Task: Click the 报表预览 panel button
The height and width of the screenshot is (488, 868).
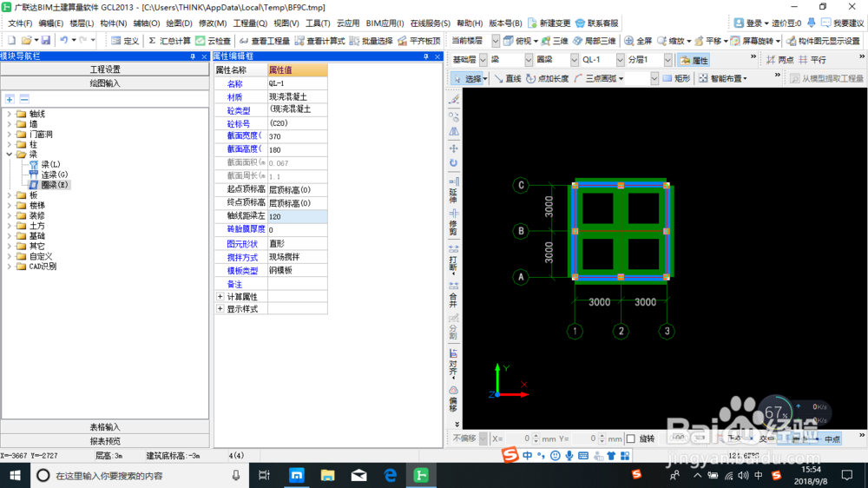Action: (x=105, y=441)
